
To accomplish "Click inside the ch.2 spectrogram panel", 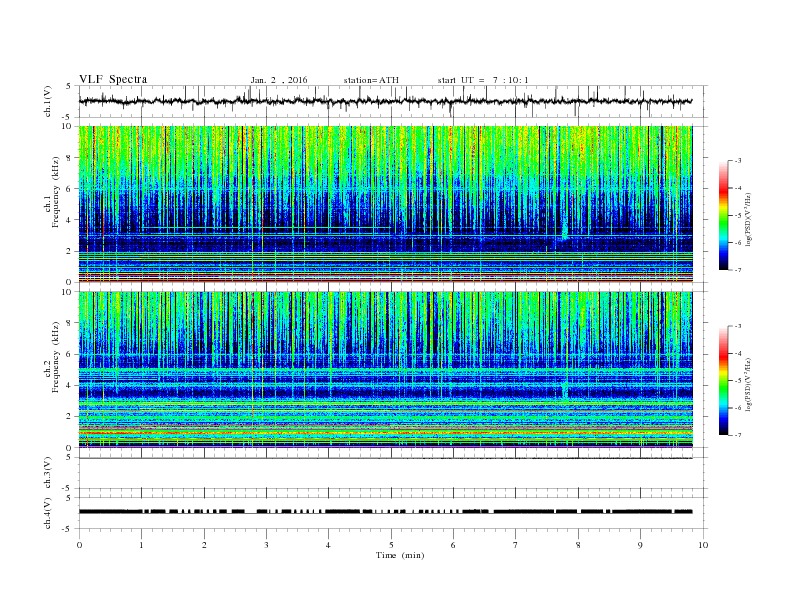I will click(385, 370).
